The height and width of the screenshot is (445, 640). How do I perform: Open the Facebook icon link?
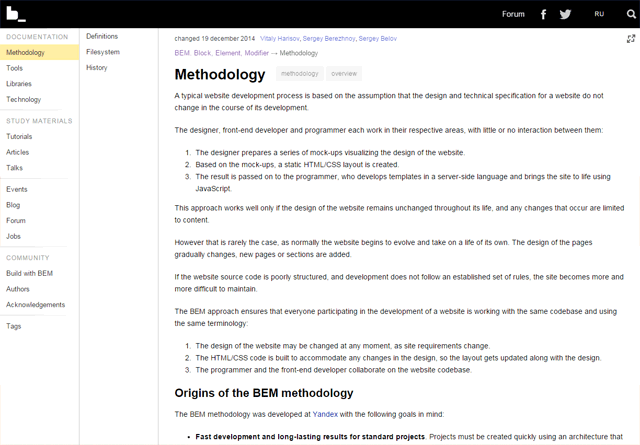tap(543, 14)
